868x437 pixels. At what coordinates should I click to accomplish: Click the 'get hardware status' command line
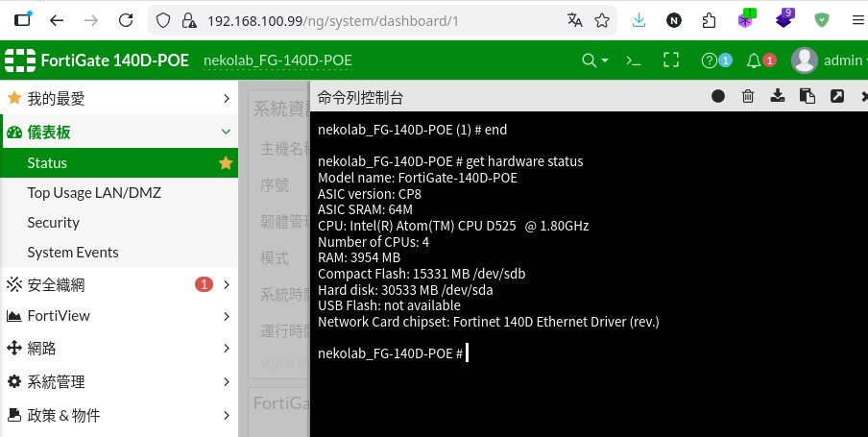tap(450, 161)
